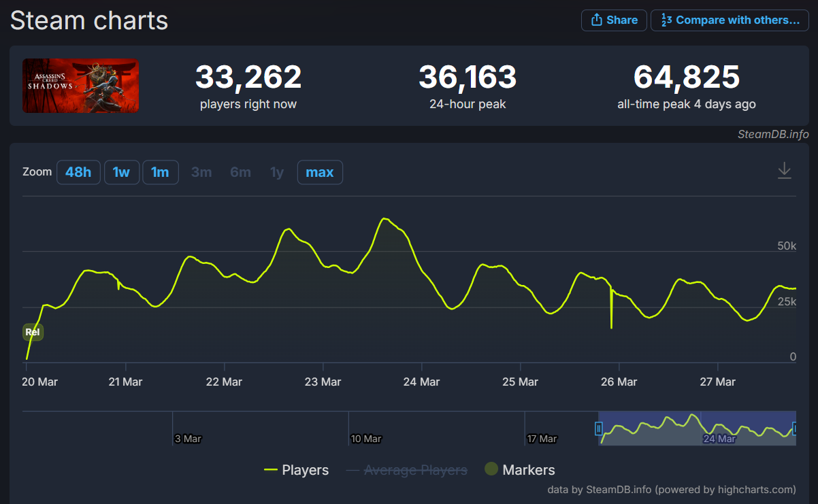Click the left navigator range handle
The width and height of the screenshot is (818, 504).
tap(599, 429)
